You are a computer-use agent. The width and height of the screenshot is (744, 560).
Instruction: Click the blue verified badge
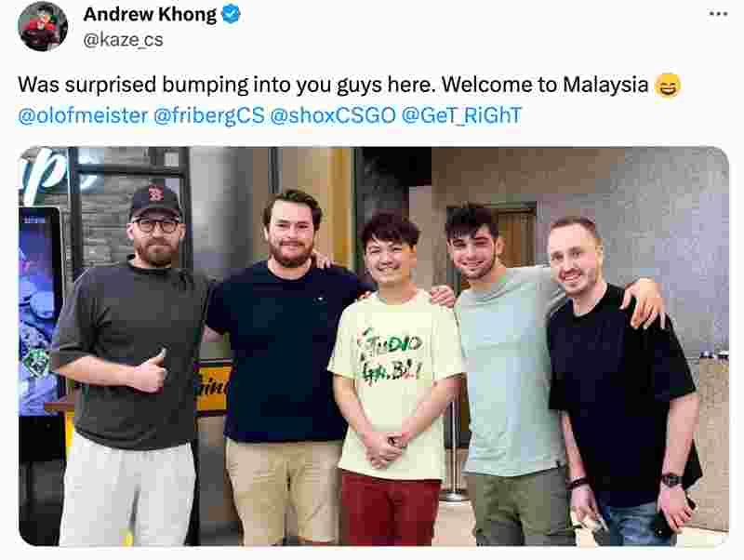click(231, 14)
